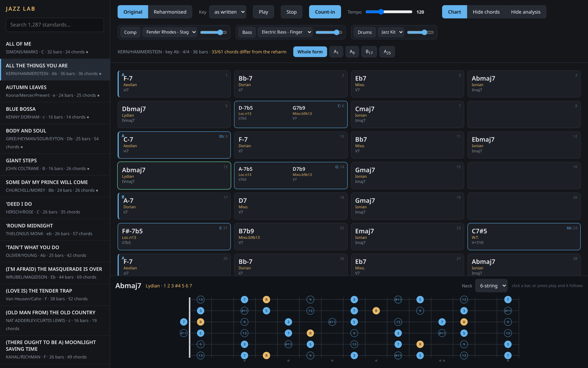Select bar 14 A-7b5 D7b9 cell
Viewport: 588px width, 368px height.
(291, 176)
